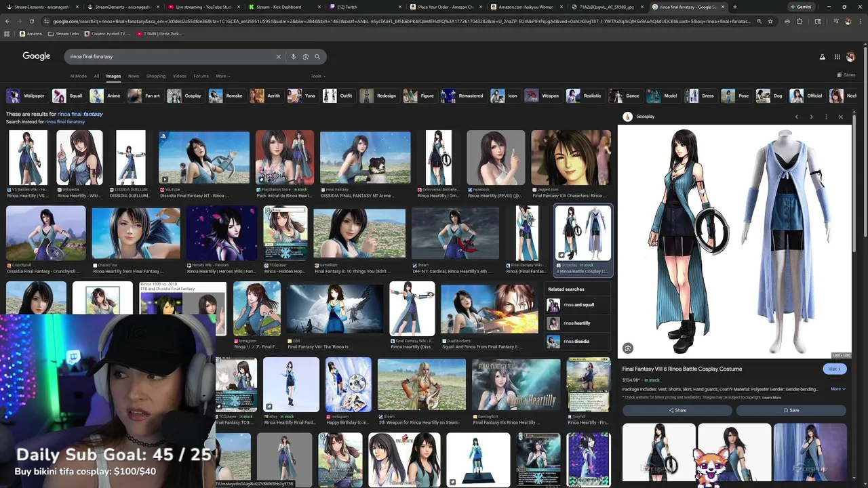Reload the current page

coord(31,21)
